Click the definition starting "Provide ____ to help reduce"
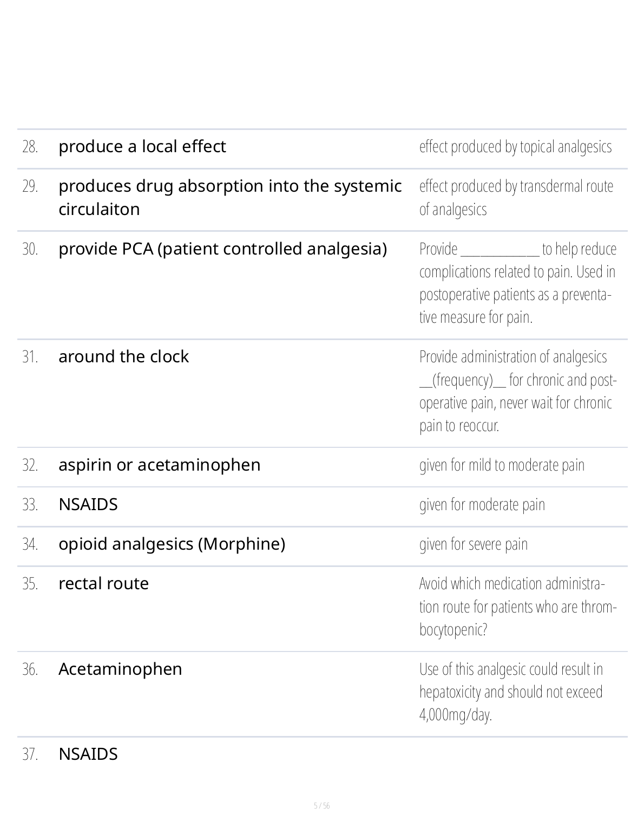The height and width of the screenshot is (834, 644). tap(517, 283)
